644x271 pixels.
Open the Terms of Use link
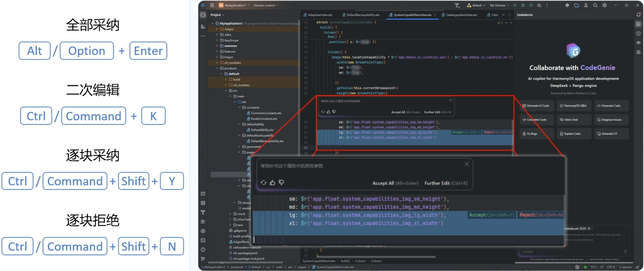[x=596, y=260]
